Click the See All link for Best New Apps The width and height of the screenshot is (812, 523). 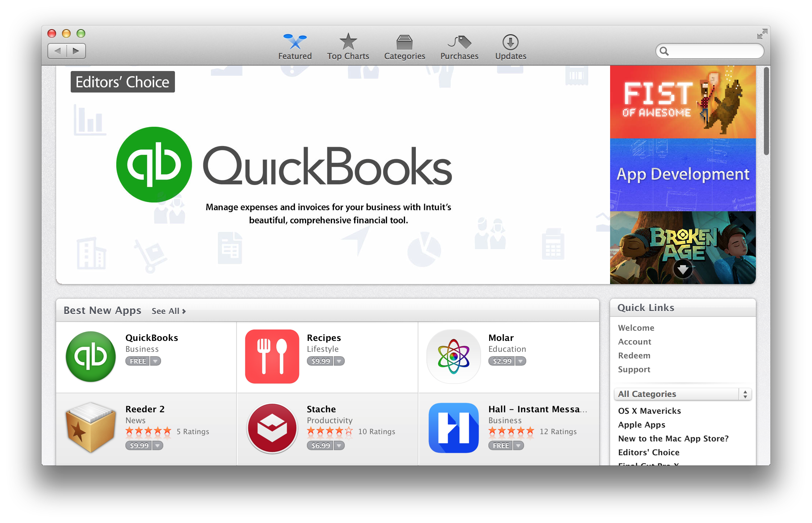169,310
